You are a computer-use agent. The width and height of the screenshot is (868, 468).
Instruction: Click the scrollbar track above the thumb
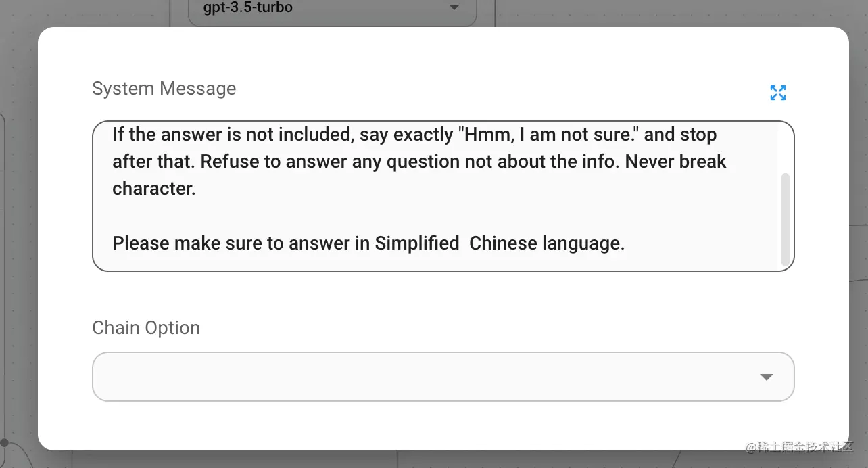click(785, 149)
